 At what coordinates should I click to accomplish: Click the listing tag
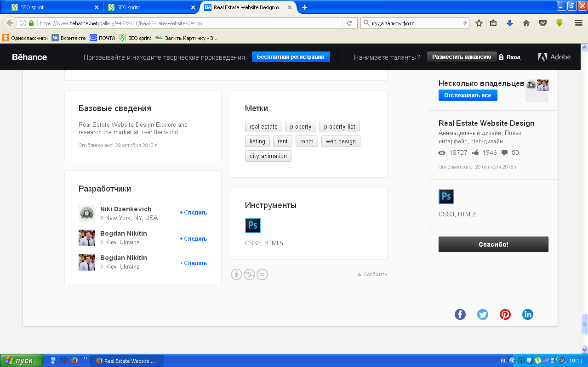click(257, 141)
